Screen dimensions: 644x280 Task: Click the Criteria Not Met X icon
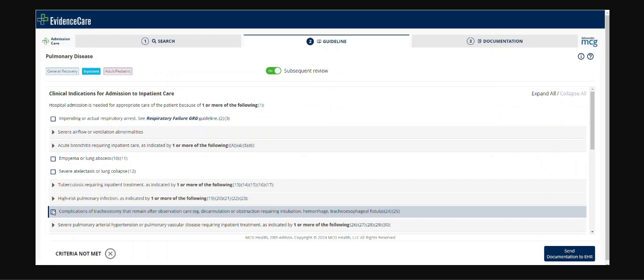coord(110,254)
